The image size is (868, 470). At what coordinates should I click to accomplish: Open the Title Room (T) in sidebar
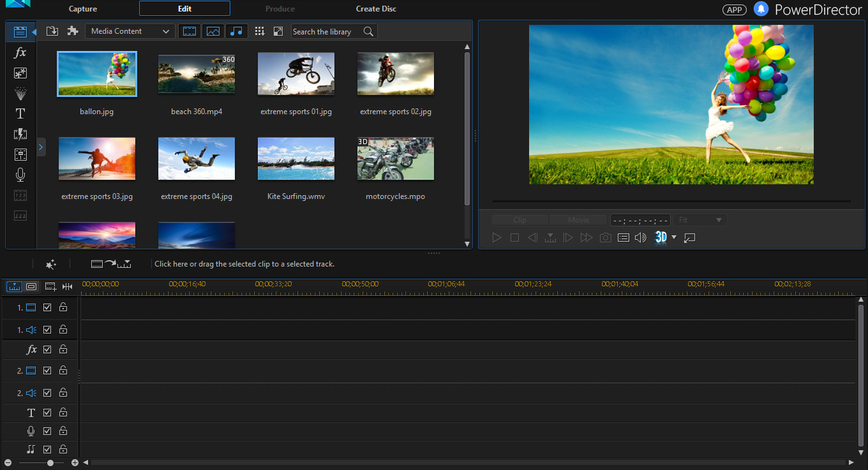tap(20, 114)
